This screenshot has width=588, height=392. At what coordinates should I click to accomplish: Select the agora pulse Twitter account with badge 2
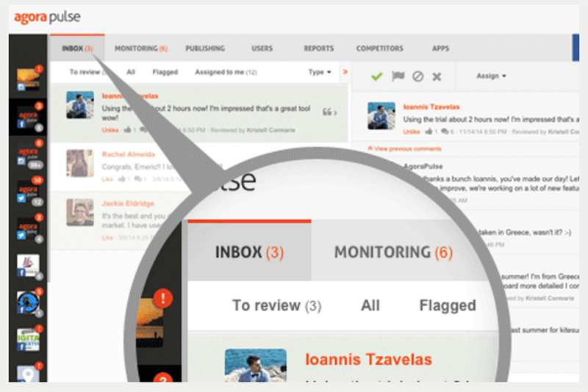pos(29,228)
